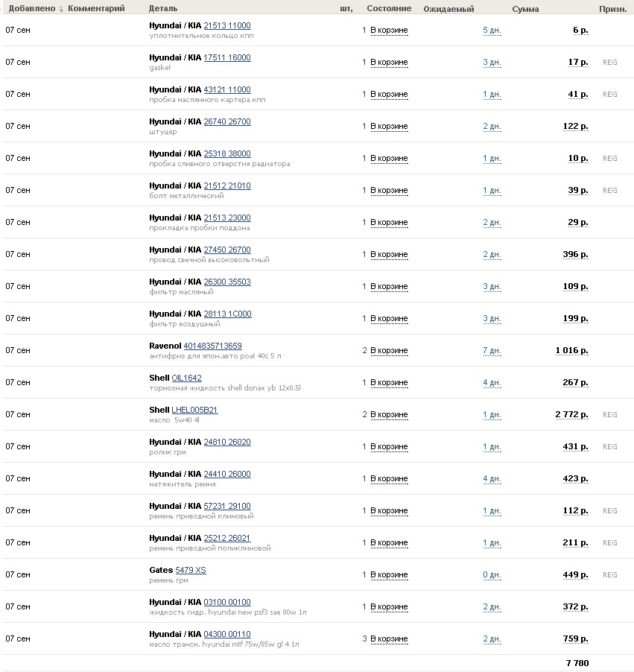The image size is (634, 672).
Task: Click the Добавлено column header
Action: click(x=32, y=9)
